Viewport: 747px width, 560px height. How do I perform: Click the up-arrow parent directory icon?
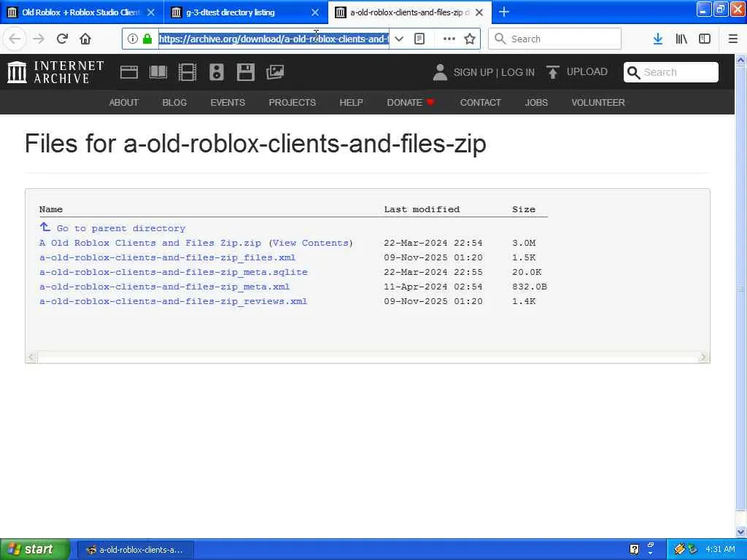click(x=44, y=227)
